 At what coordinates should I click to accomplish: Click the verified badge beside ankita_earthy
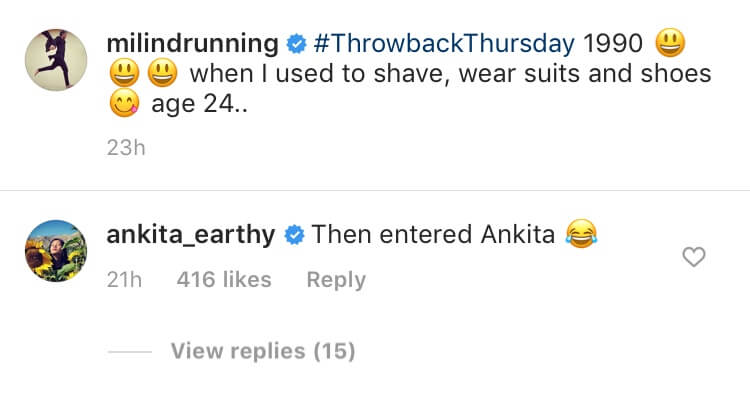[294, 235]
